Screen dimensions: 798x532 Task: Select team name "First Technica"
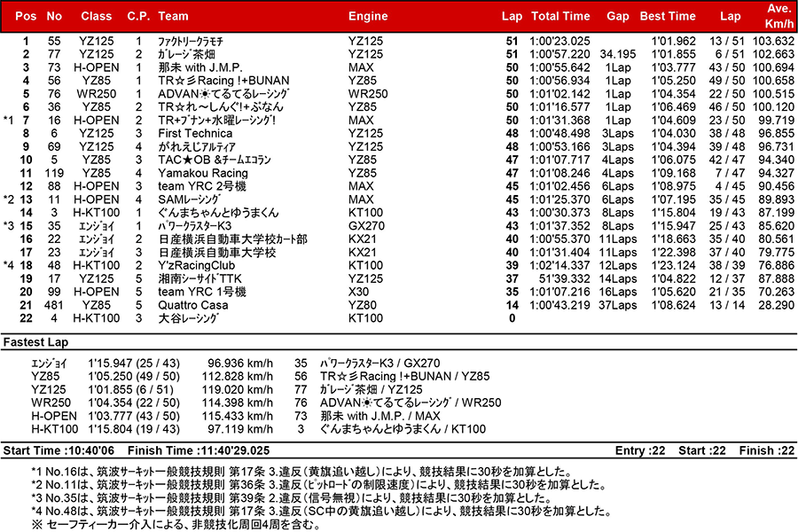click(195, 133)
